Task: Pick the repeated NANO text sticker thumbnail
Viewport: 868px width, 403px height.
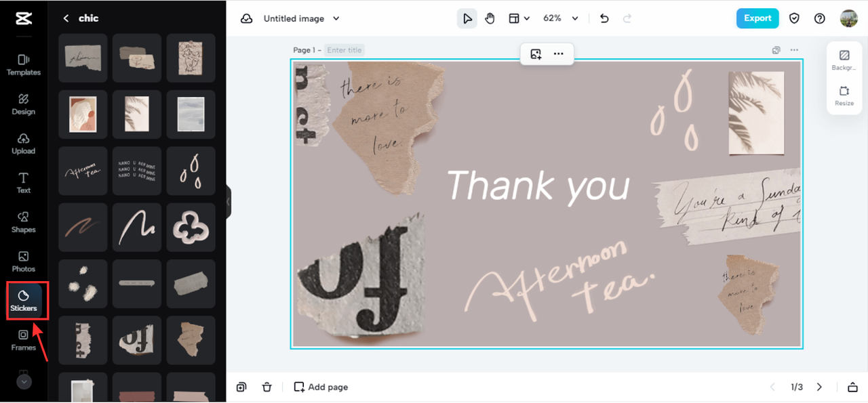Action: [136, 171]
